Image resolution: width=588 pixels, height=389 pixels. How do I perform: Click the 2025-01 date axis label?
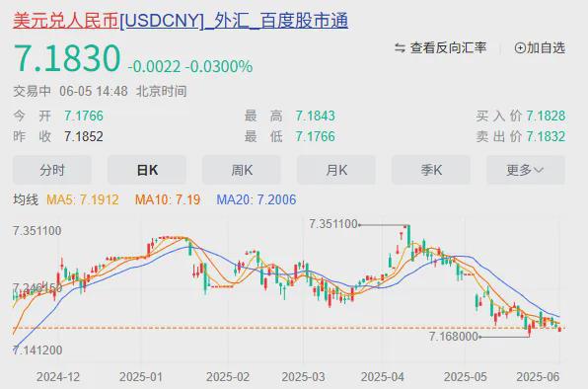(x=141, y=376)
